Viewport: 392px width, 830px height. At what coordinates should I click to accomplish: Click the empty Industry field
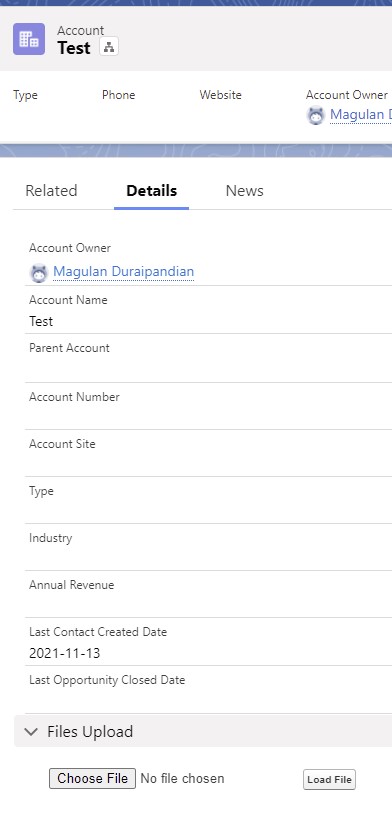pyautogui.click(x=208, y=558)
